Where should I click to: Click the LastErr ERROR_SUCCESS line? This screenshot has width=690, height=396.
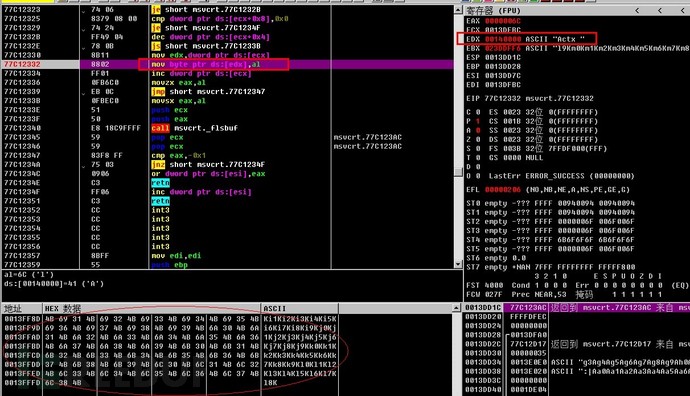(x=562, y=176)
